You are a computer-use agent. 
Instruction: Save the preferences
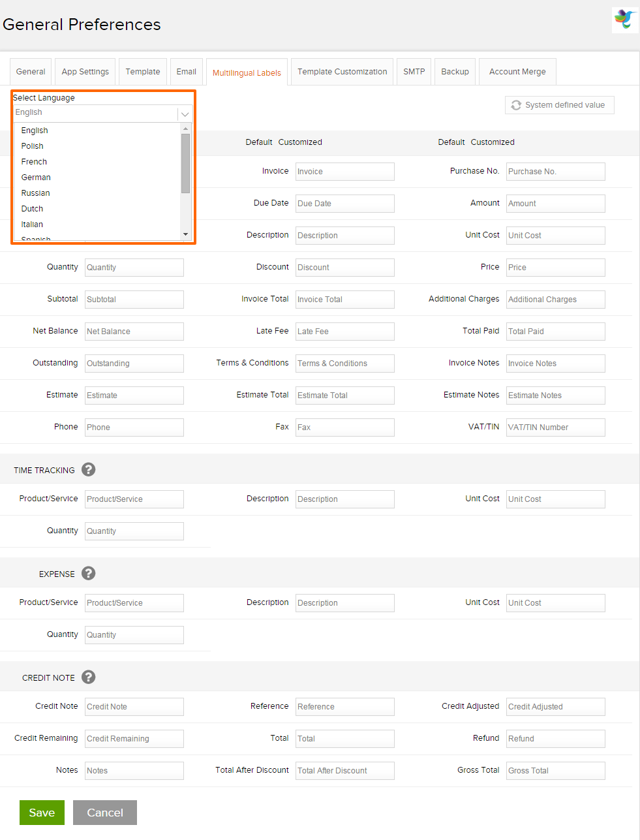42,813
